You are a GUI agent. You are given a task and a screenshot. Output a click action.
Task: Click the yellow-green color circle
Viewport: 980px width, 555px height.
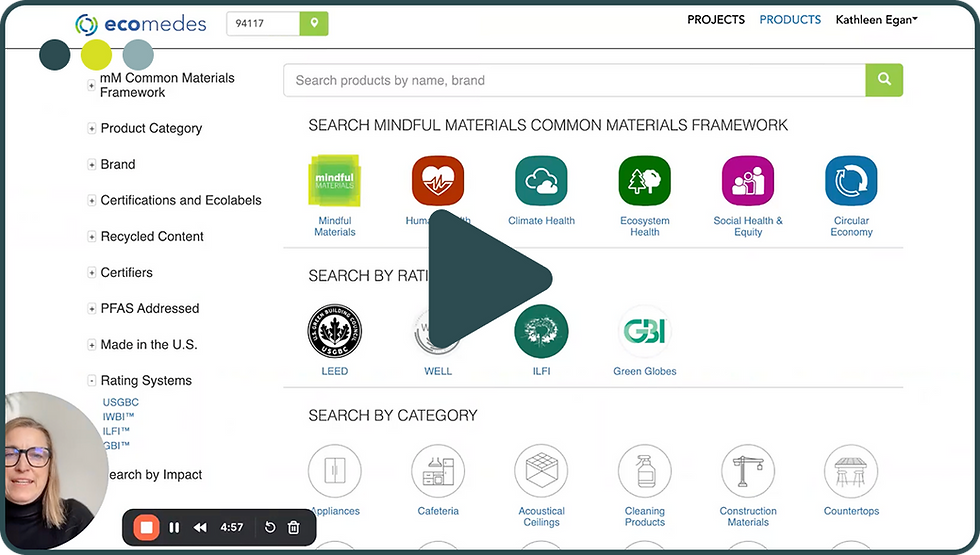click(x=96, y=55)
